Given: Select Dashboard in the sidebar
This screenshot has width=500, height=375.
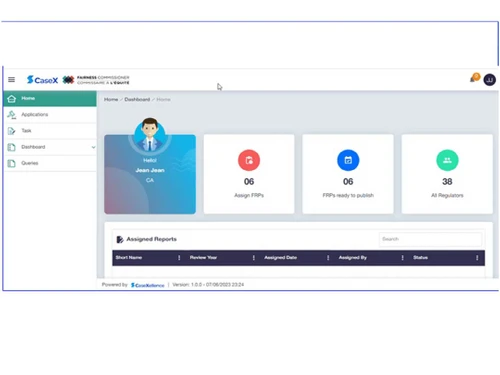Looking at the screenshot, I should tap(50, 147).
